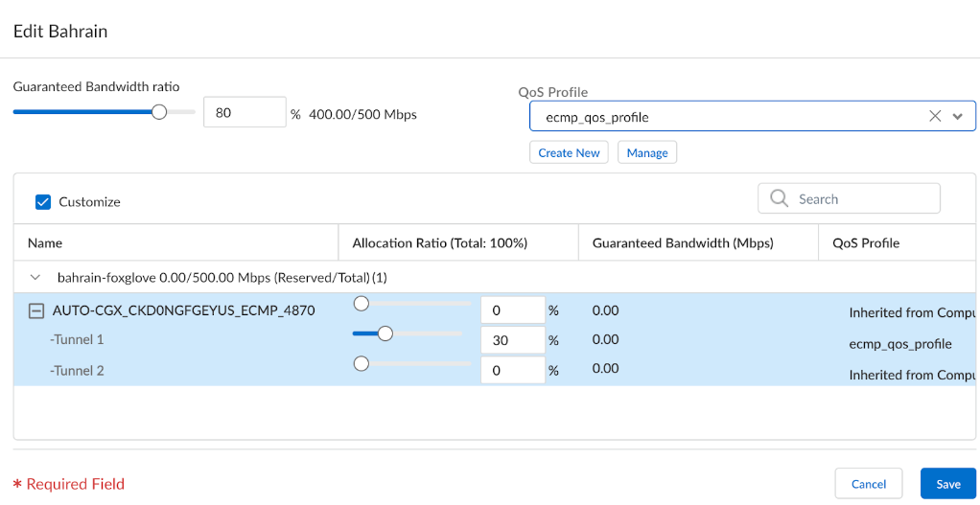The image size is (980, 505).
Task: Save the Bahrain edits
Action: (947, 484)
